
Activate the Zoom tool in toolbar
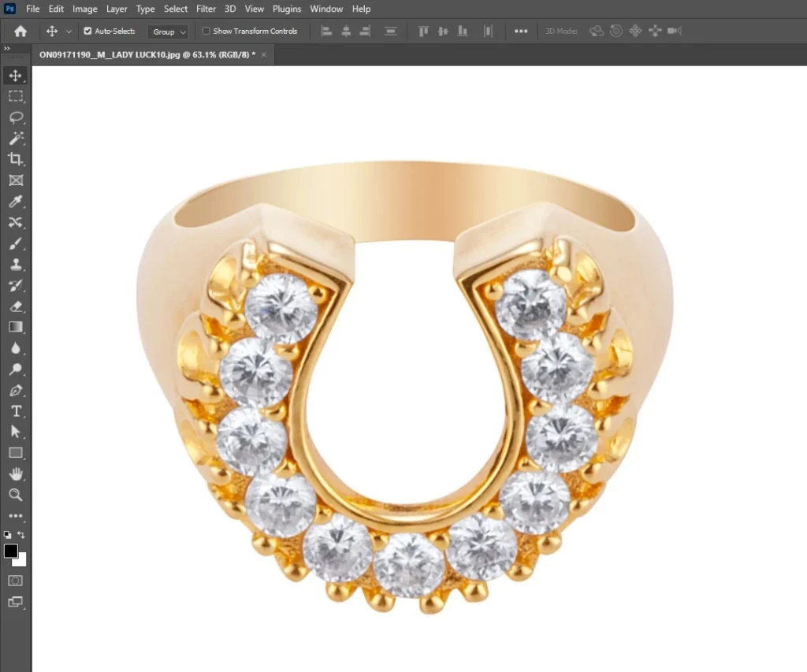pos(15,495)
